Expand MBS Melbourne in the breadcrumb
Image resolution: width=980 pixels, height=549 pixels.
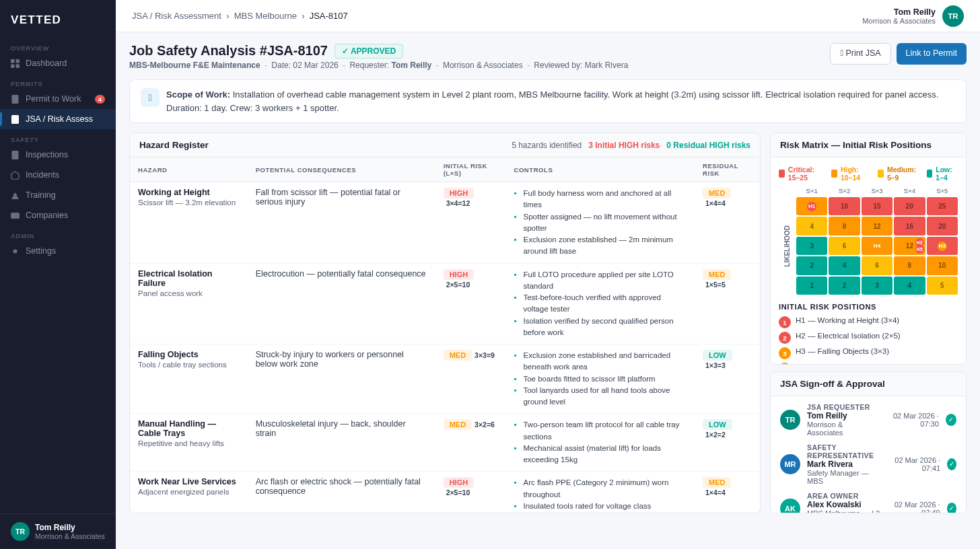(x=265, y=15)
